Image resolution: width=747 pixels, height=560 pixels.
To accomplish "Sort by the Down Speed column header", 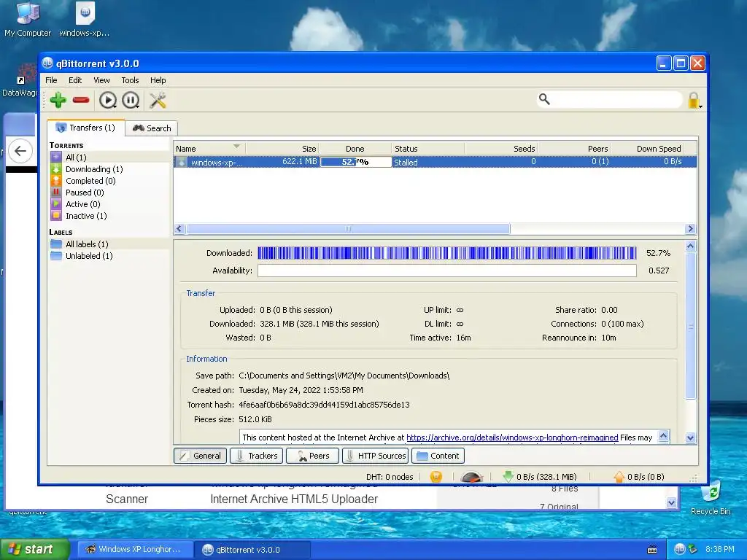I will coord(647,149).
